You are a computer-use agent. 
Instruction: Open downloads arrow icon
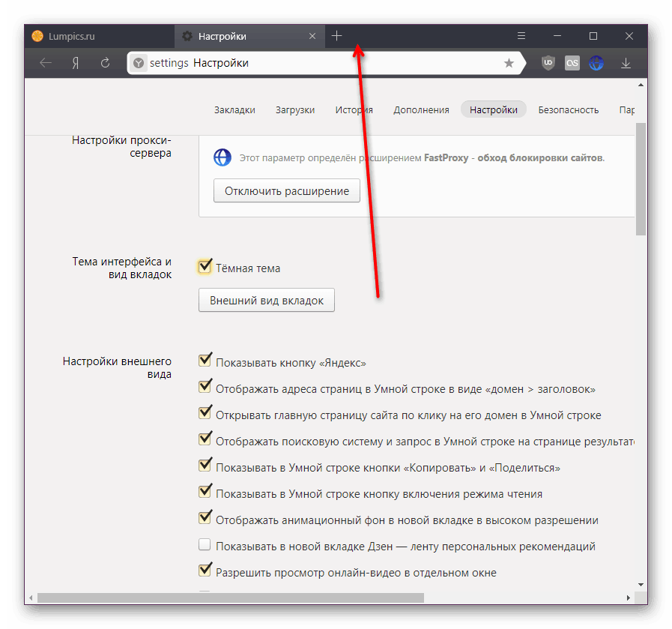626,64
